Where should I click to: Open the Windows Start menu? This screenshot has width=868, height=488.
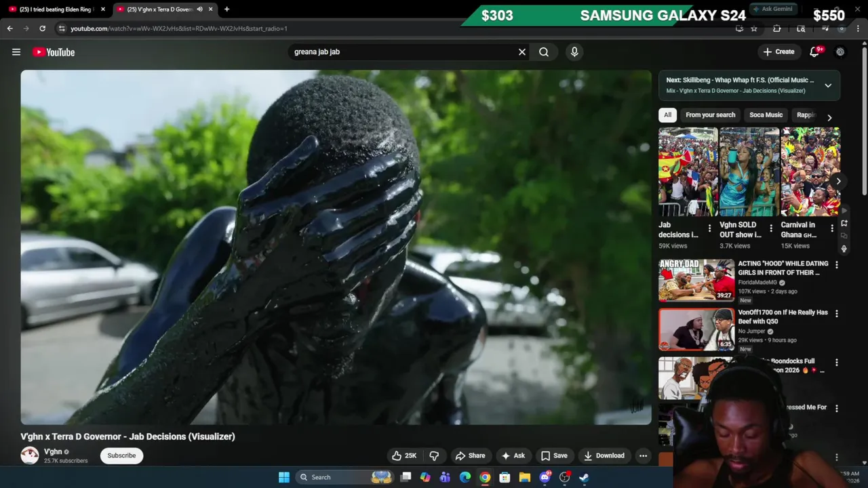(x=284, y=477)
